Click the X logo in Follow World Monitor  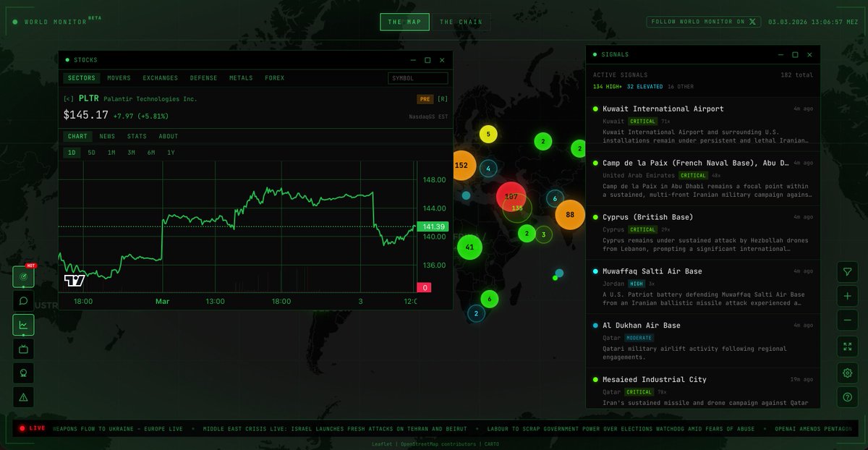752,22
